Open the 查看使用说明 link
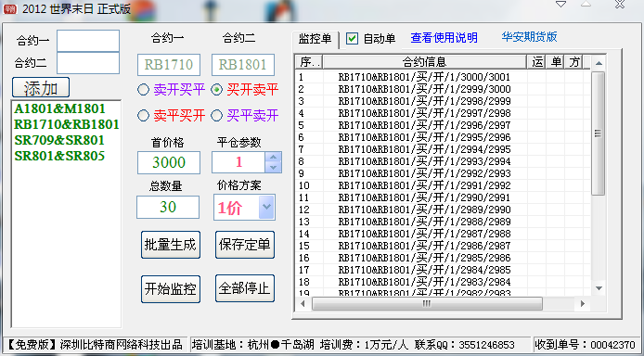The width and height of the screenshot is (644, 356). pyautogui.click(x=444, y=38)
